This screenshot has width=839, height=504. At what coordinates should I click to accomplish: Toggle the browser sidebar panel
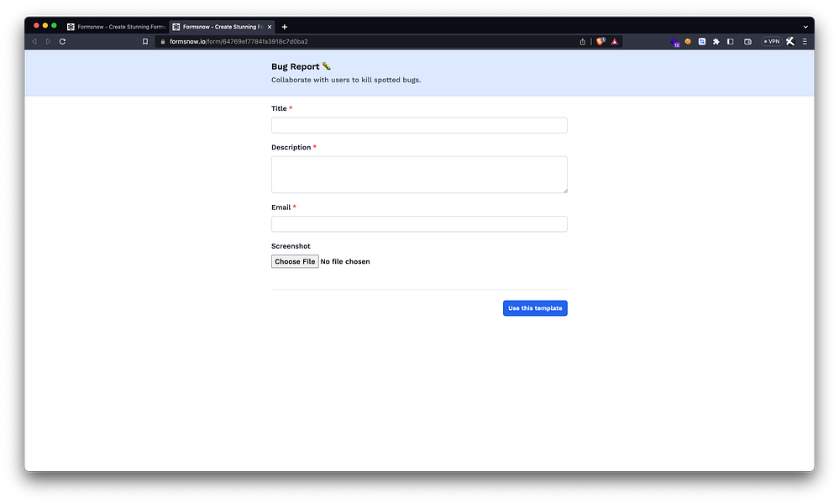(731, 41)
